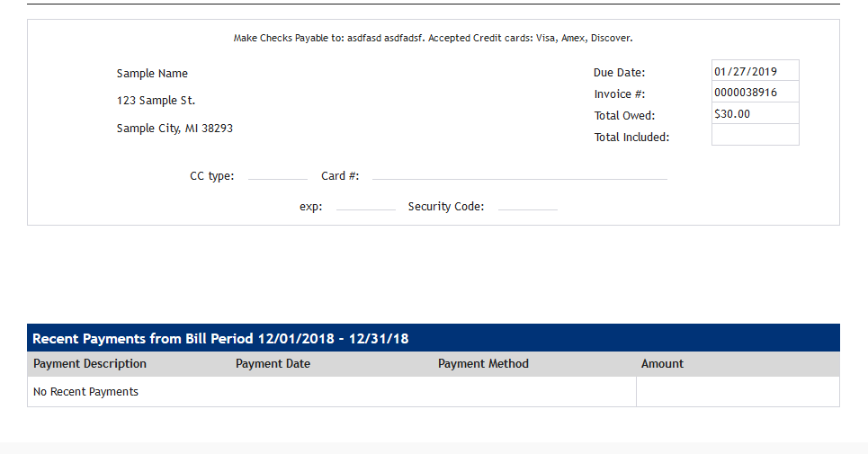
Task: Click the Payment Date column header
Action: [273, 364]
